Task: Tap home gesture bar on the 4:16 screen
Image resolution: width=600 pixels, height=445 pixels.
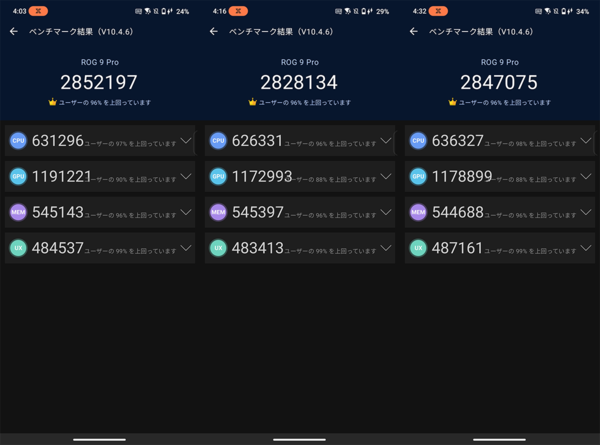Action: click(300, 439)
